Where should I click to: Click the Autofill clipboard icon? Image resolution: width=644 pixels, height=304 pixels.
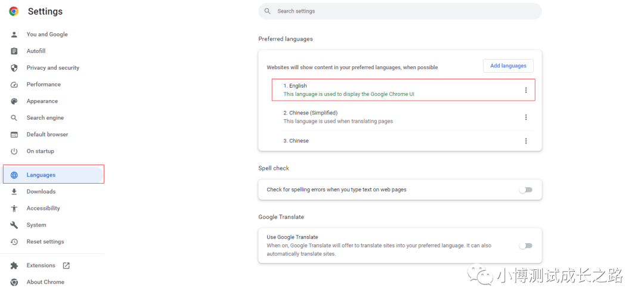coord(14,51)
